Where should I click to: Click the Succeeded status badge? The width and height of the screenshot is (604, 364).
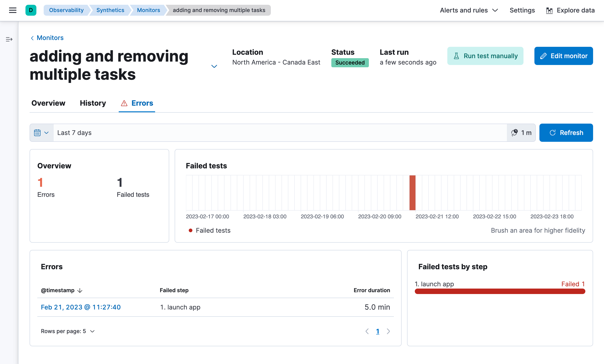point(350,62)
